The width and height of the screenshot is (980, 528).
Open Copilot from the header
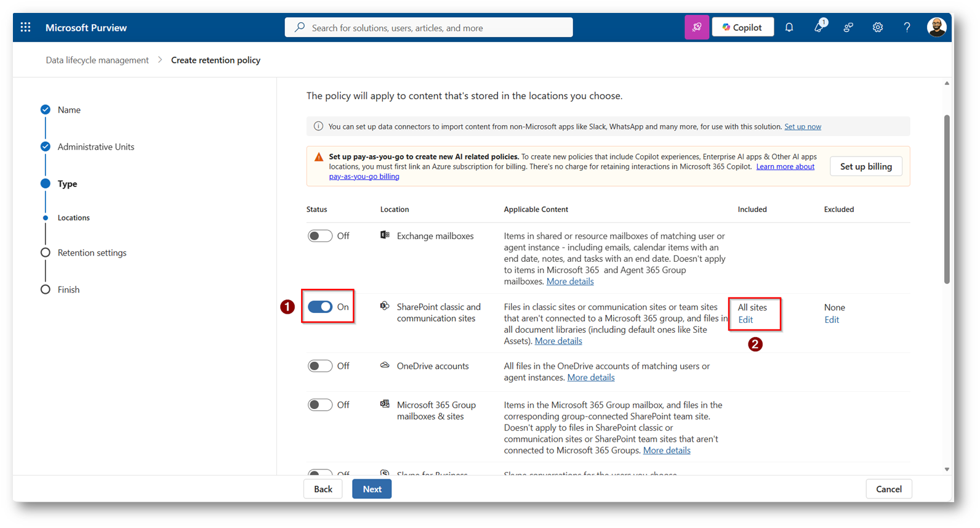click(x=743, y=27)
